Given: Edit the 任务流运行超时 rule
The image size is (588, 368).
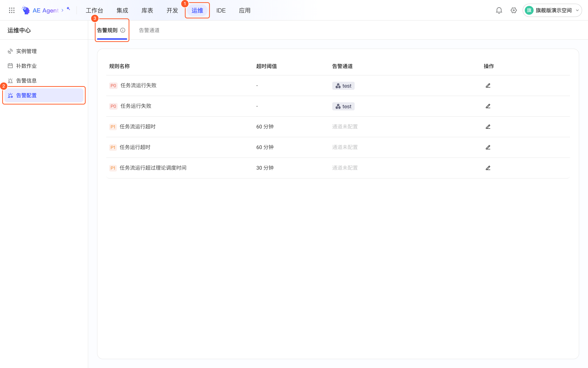Looking at the screenshot, I should (x=488, y=127).
